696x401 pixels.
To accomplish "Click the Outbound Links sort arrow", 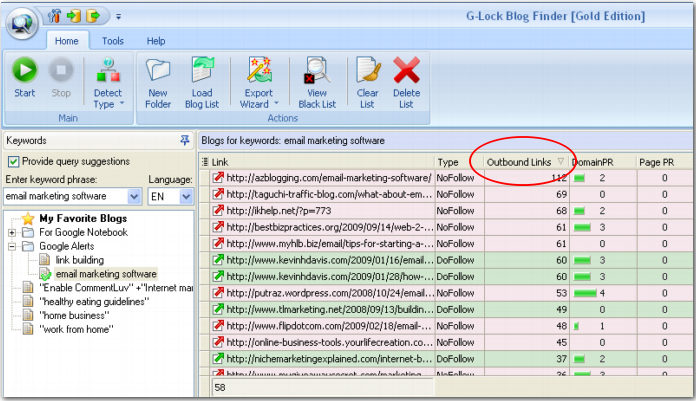I will 561,161.
